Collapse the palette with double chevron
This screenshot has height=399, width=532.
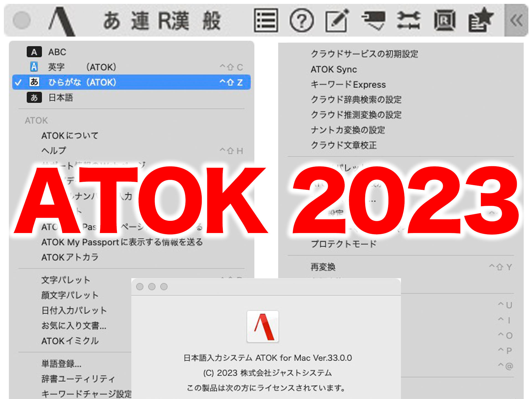coord(516,20)
